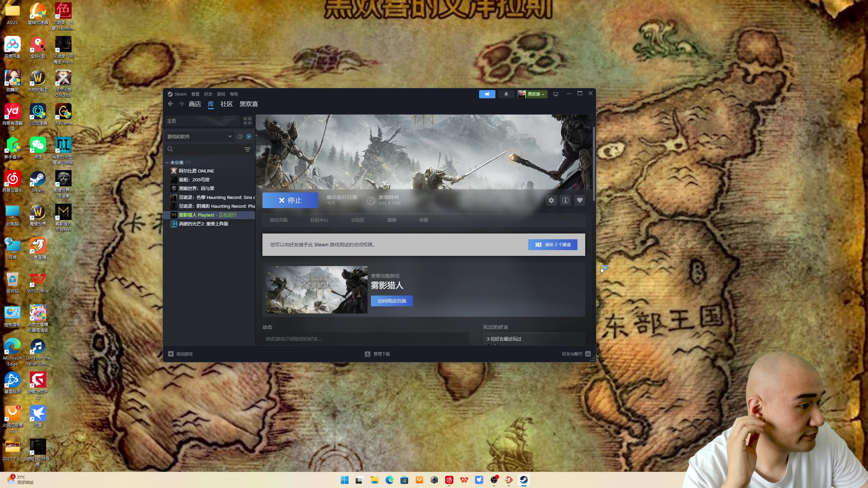868x488 pixels.
Task: Click the library search magnifier icon
Action: pos(170,149)
